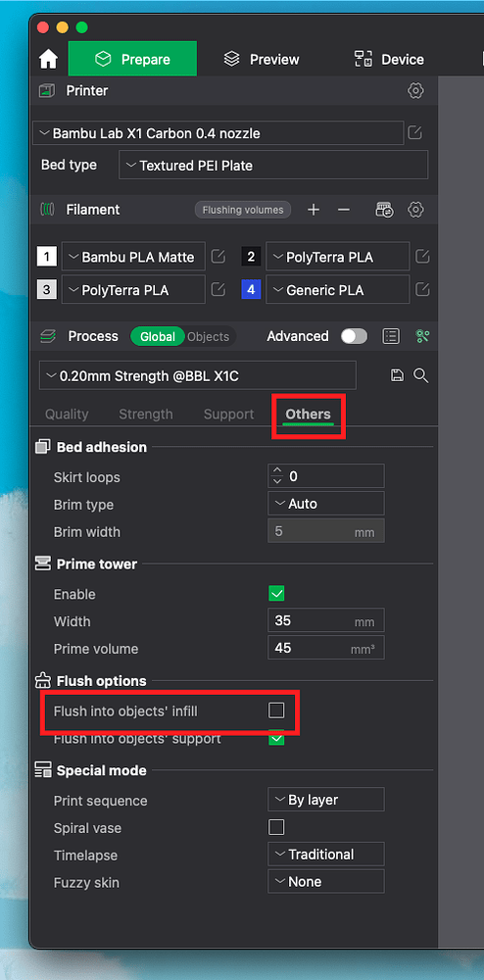This screenshot has width=484, height=980.
Task: Edit Bambu PLA Matte filament preset
Action: click(x=218, y=256)
